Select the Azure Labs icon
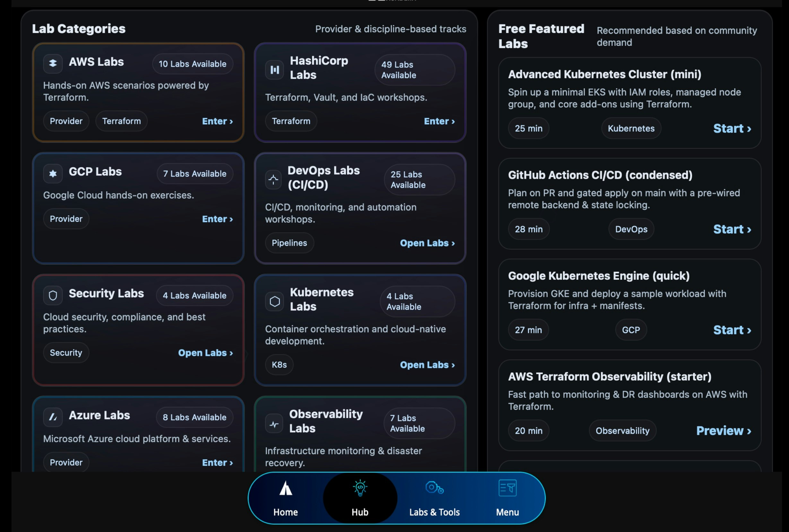Viewport: 789px width, 532px height. (53, 417)
